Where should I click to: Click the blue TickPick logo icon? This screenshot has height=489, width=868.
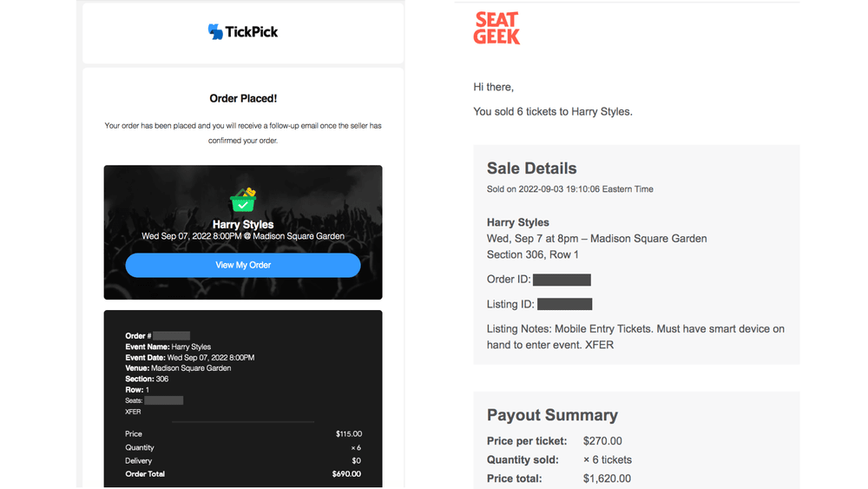[x=215, y=32]
